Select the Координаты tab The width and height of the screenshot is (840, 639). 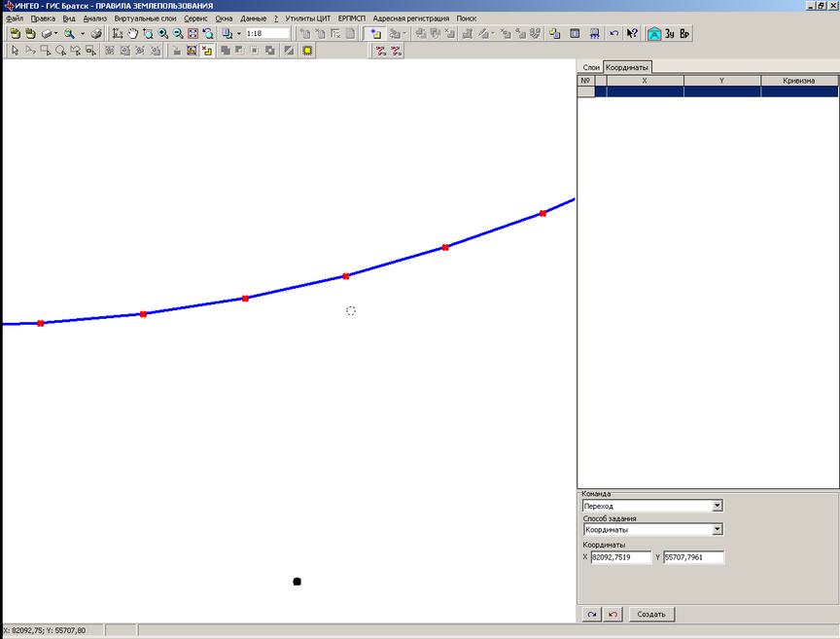click(627, 67)
